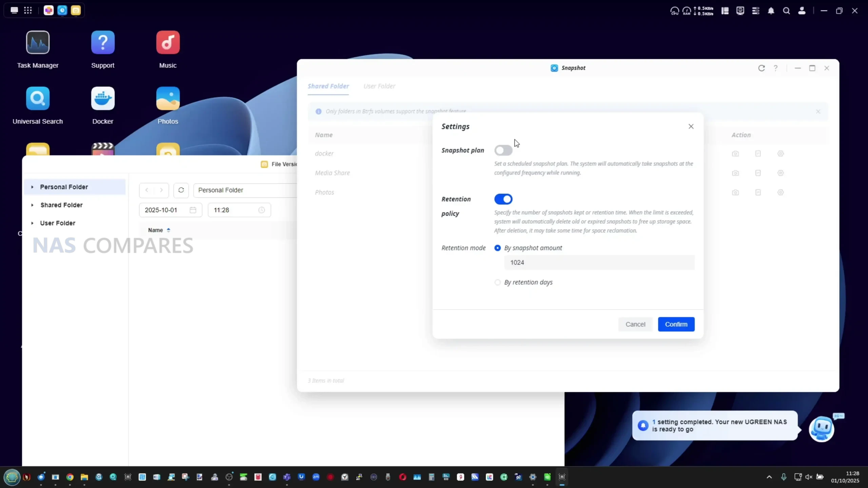Click refresh button in File Version Explorer
Image resolution: width=868 pixels, height=488 pixels.
(181, 190)
